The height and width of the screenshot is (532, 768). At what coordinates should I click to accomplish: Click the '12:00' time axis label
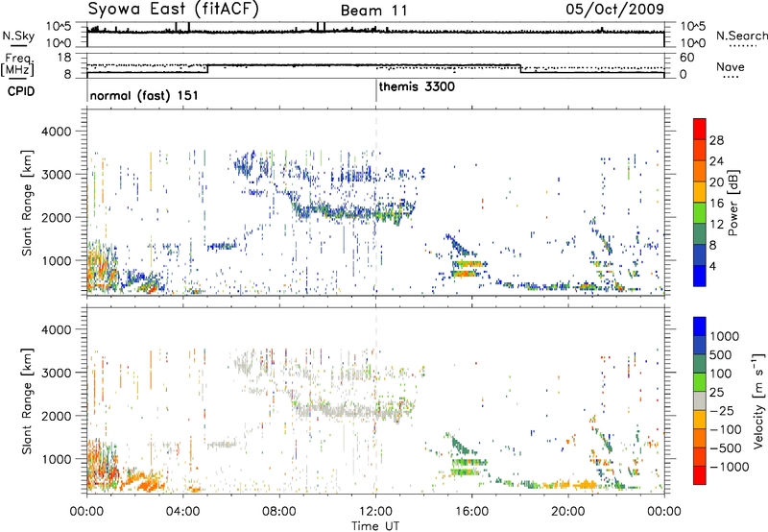375,512
